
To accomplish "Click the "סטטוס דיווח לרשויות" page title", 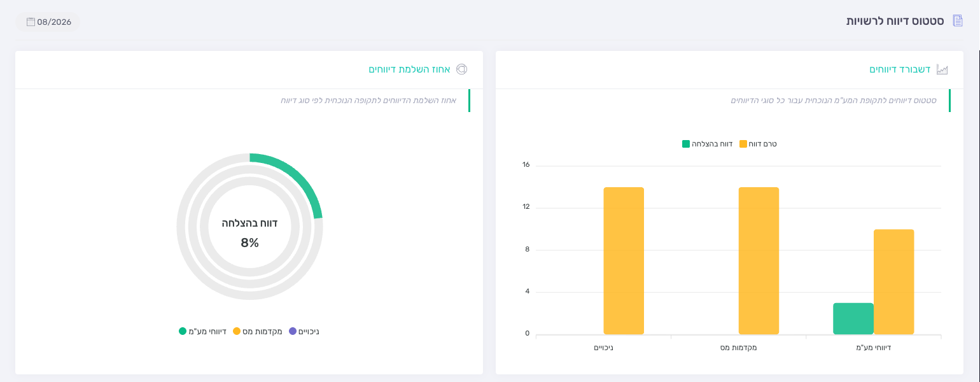I will pos(895,21).
